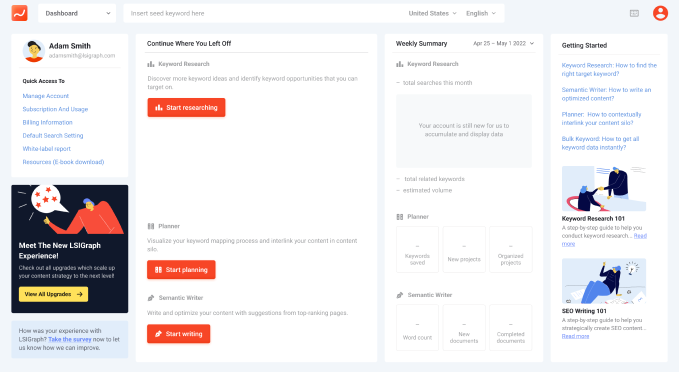Click the Start planning button
The width and height of the screenshot is (679, 372).
[181, 269]
